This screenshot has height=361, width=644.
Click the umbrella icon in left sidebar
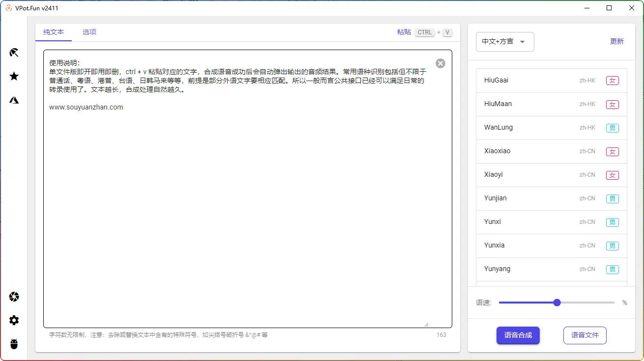pyautogui.click(x=14, y=53)
